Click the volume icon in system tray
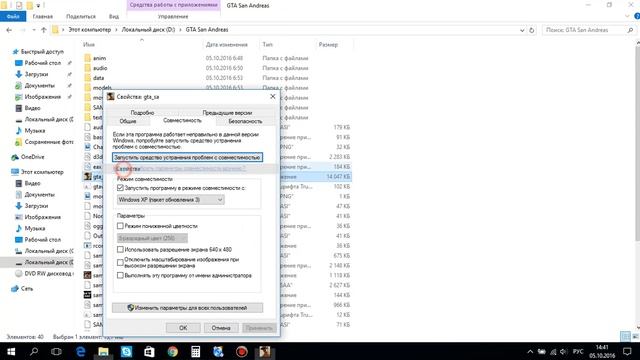Viewport: 640px width, 360px height. point(563,351)
